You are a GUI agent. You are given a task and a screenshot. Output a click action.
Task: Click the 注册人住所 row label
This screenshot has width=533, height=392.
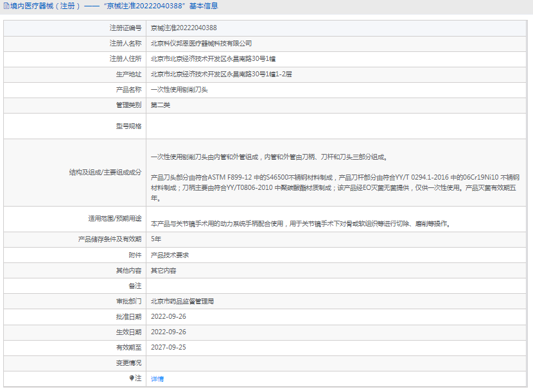(x=125, y=59)
